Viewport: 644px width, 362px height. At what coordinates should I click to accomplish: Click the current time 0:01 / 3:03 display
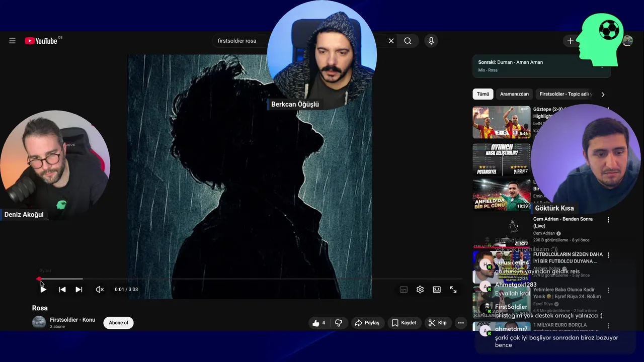tap(126, 289)
